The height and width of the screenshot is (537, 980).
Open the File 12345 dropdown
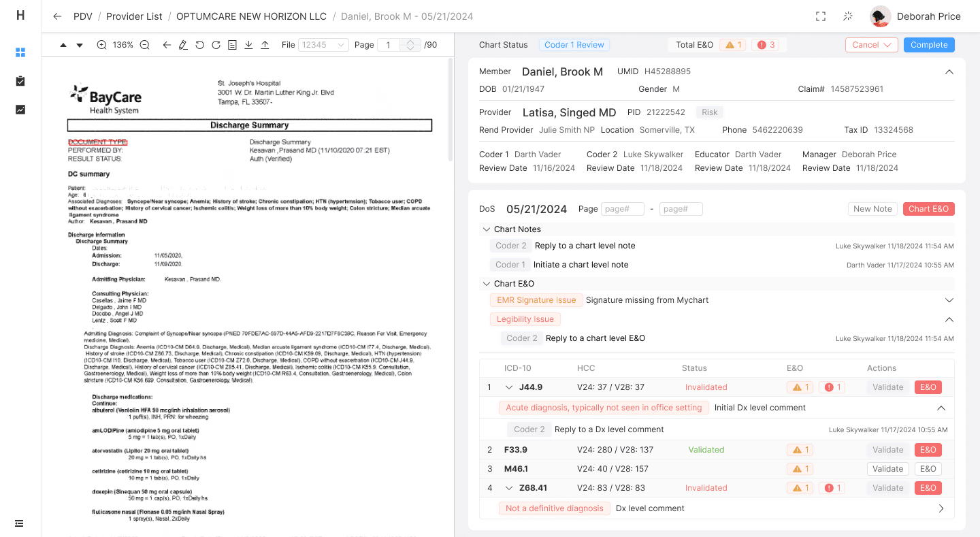pos(323,45)
